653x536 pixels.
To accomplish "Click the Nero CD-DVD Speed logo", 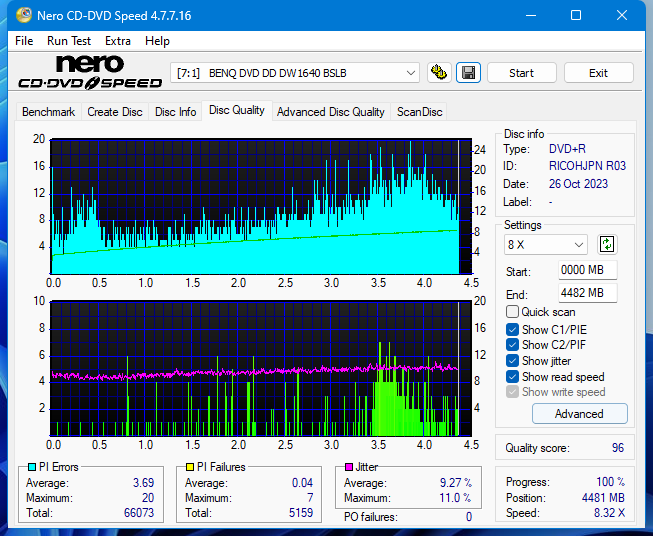I will click(x=90, y=73).
